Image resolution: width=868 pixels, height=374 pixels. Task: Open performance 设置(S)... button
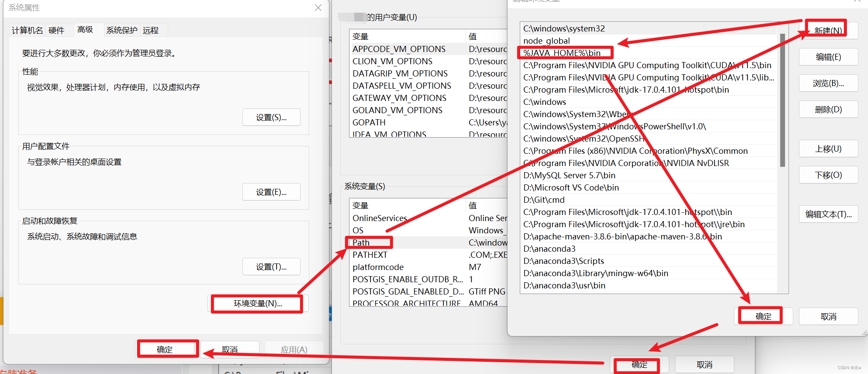pos(271,118)
